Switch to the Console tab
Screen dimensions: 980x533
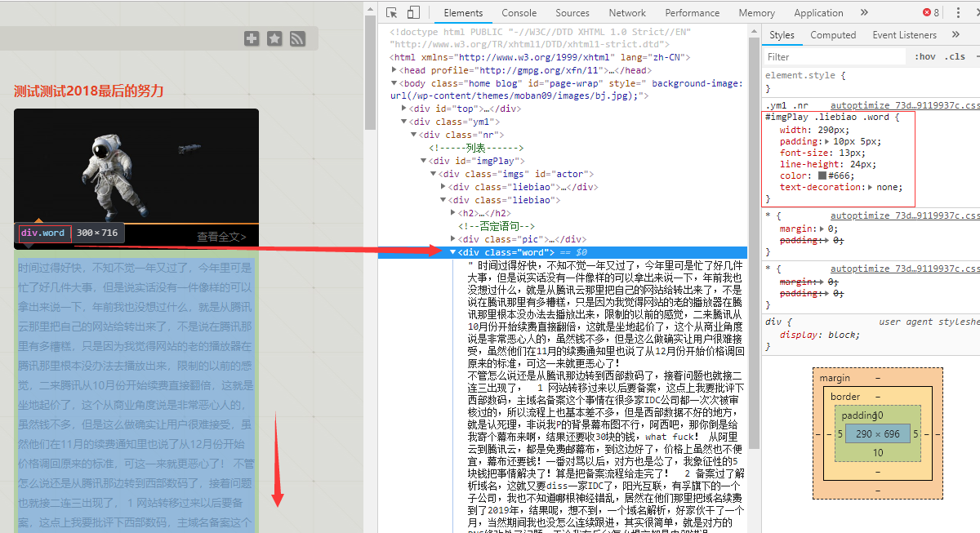(519, 12)
